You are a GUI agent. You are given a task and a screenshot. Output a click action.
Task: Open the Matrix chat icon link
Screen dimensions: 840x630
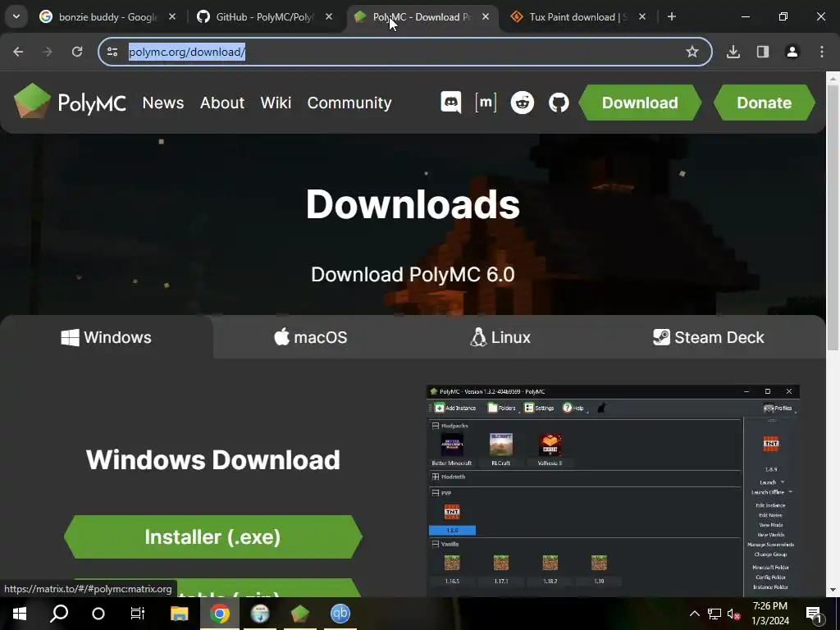486,102
